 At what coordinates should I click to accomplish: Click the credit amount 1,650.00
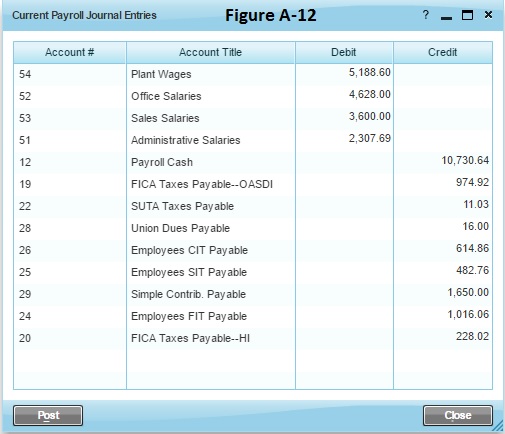click(468, 292)
